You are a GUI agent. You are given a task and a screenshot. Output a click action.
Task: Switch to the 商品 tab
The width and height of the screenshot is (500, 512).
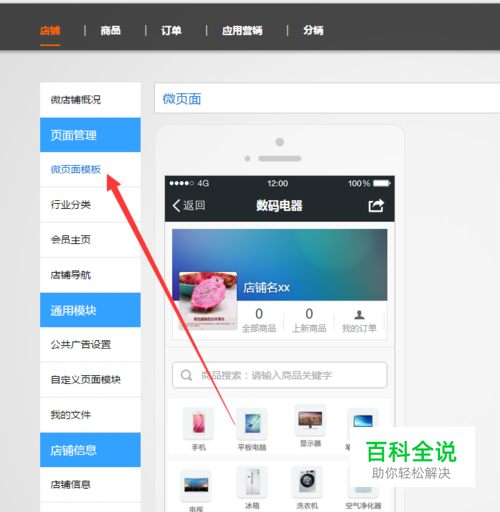coord(111,31)
